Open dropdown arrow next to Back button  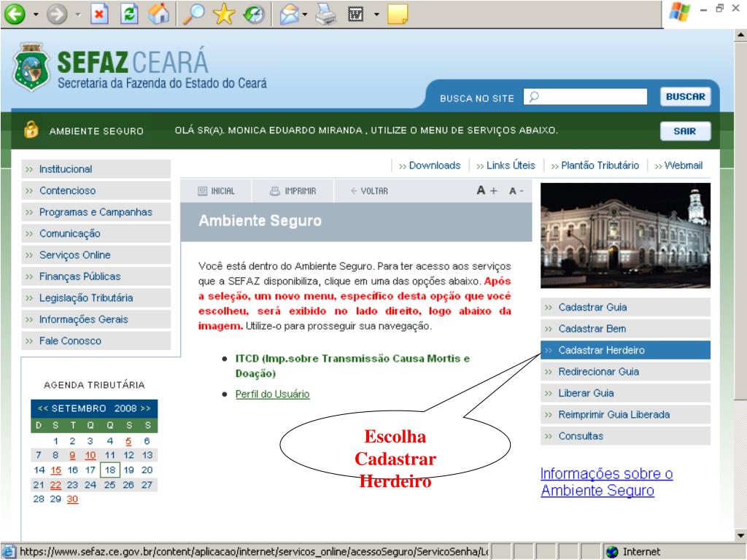tap(36, 15)
